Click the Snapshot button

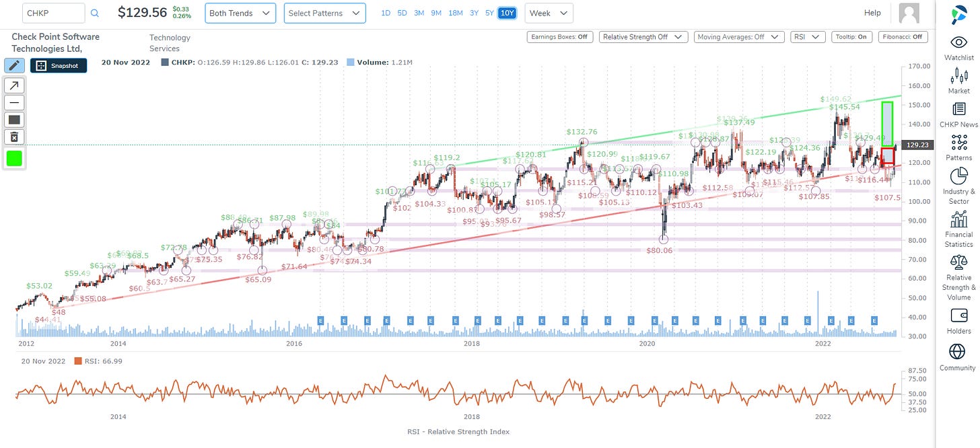[x=59, y=65]
